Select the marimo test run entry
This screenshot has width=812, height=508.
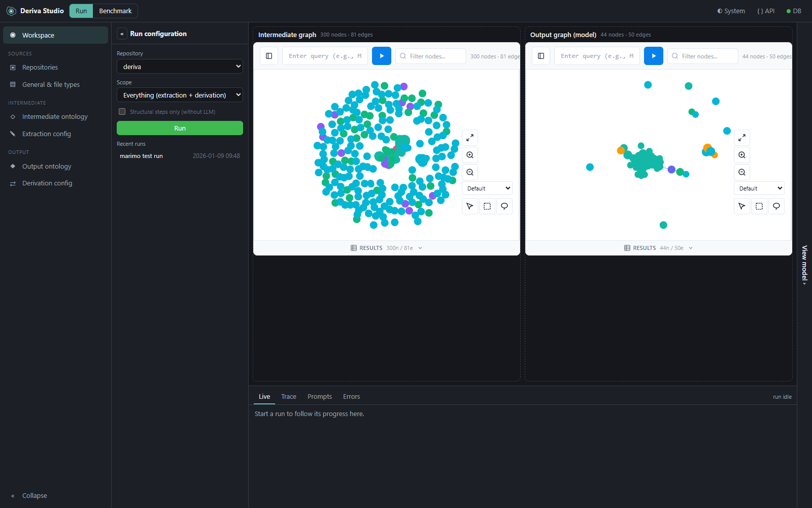click(x=180, y=156)
